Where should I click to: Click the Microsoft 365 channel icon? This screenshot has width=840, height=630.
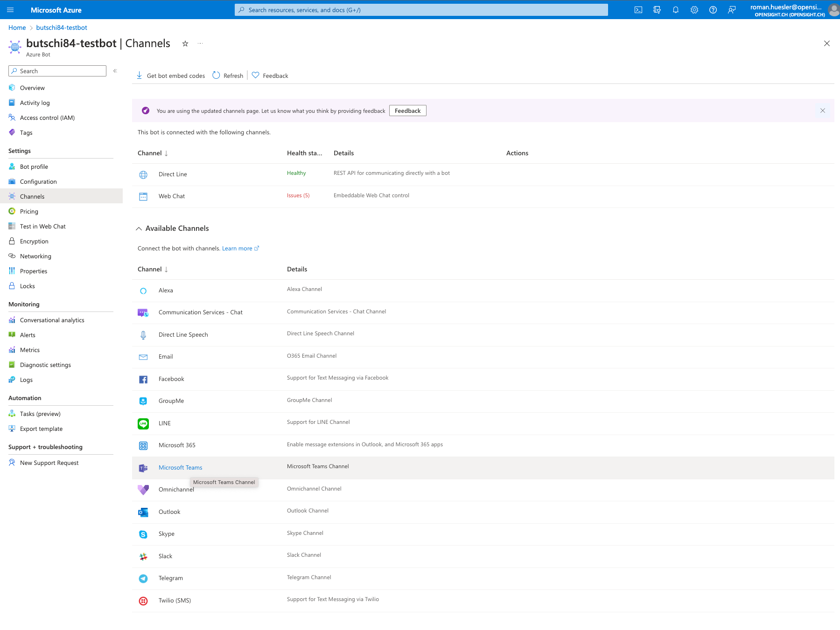coord(143,445)
